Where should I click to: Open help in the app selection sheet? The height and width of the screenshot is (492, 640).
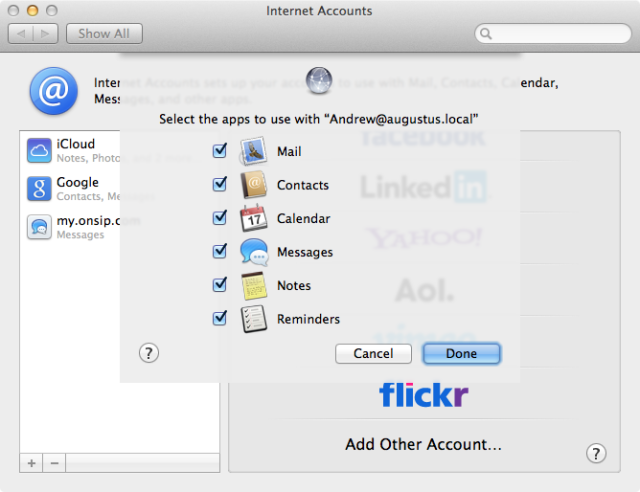pos(149,353)
